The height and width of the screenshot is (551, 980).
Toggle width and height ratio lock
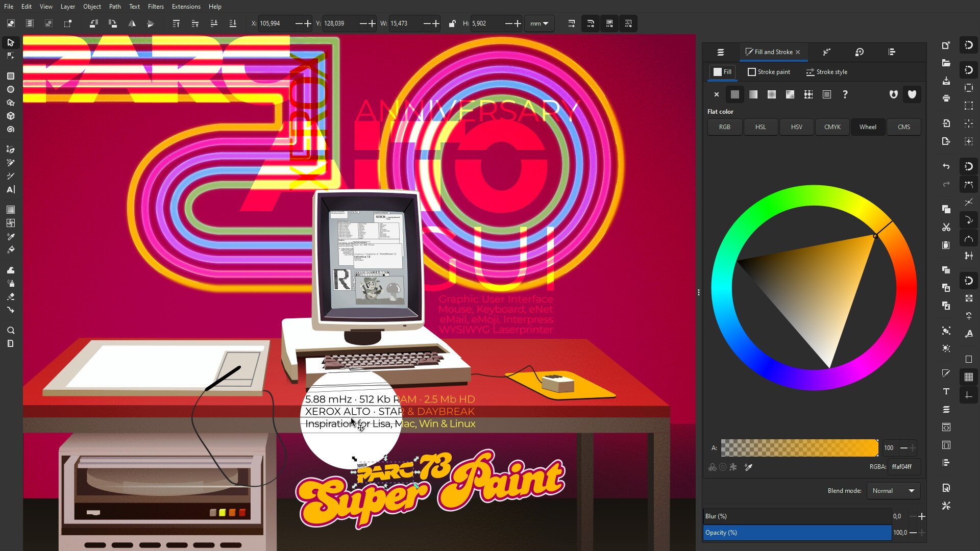(452, 23)
